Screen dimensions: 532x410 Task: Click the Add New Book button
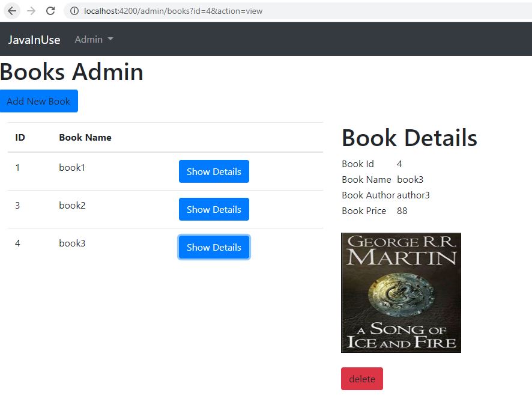[x=39, y=101]
